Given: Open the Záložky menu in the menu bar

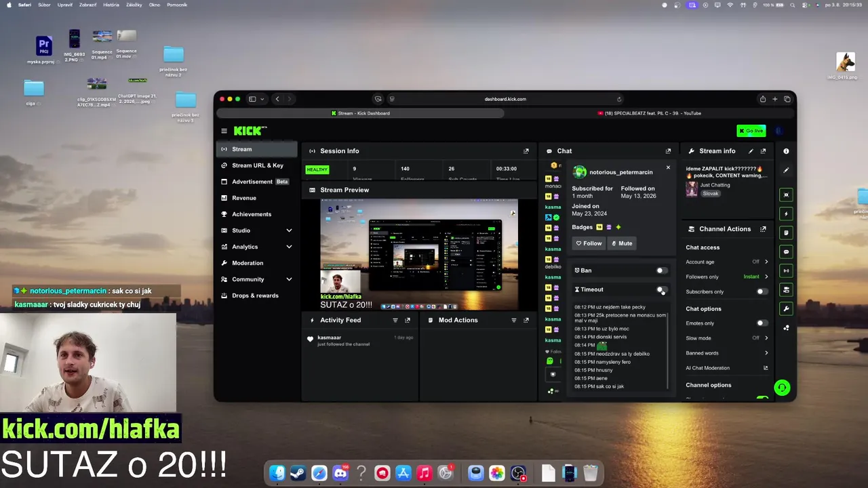Looking at the screenshot, I should [134, 5].
